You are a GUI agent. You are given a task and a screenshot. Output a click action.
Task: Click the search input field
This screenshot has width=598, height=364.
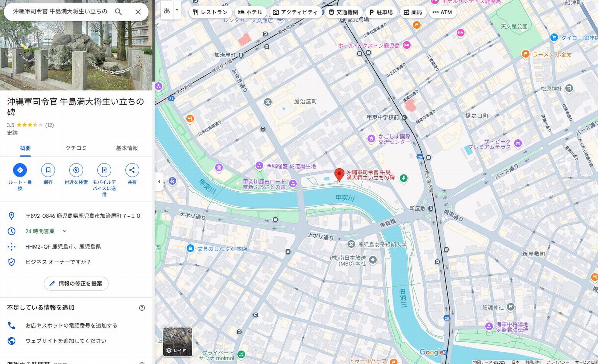pyautogui.click(x=60, y=12)
